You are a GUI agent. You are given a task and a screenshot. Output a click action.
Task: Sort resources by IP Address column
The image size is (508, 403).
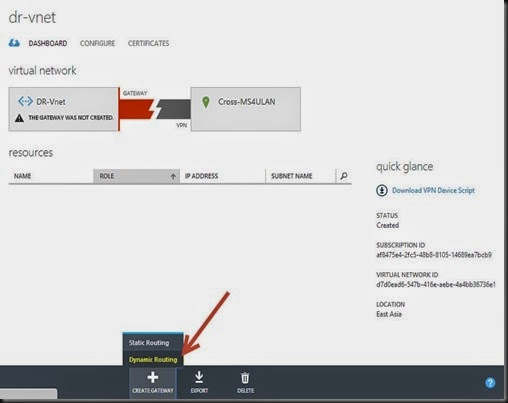pyautogui.click(x=222, y=176)
